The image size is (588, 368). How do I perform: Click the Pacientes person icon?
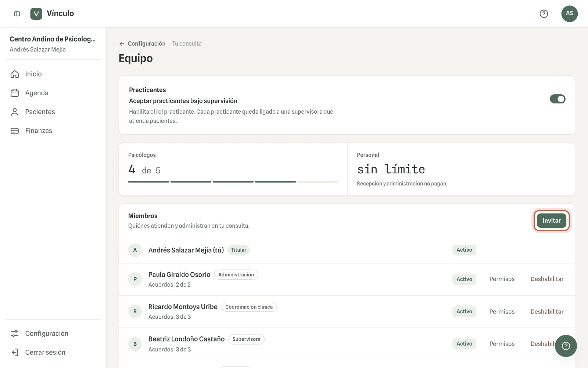click(15, 112)
